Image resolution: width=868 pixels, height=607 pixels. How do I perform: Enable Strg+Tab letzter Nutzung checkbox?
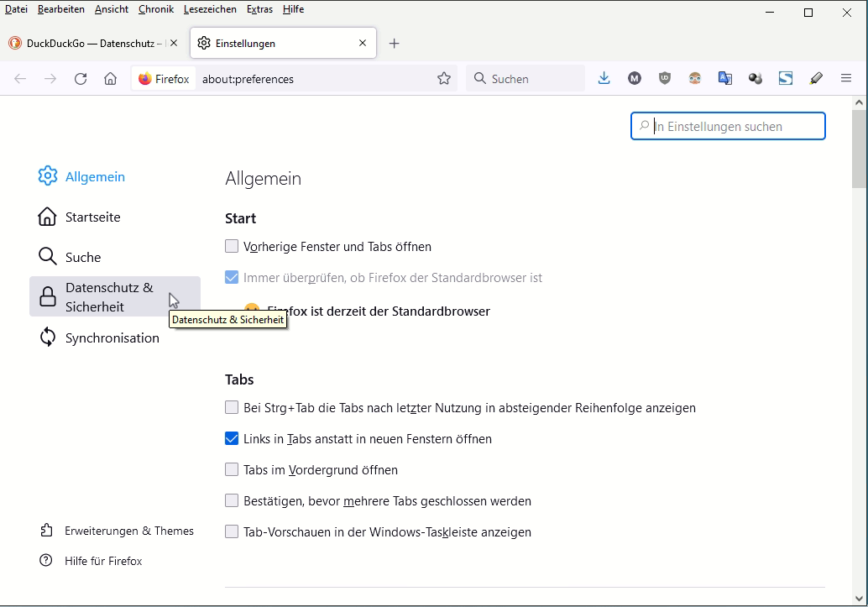click(x=232, y=408)
